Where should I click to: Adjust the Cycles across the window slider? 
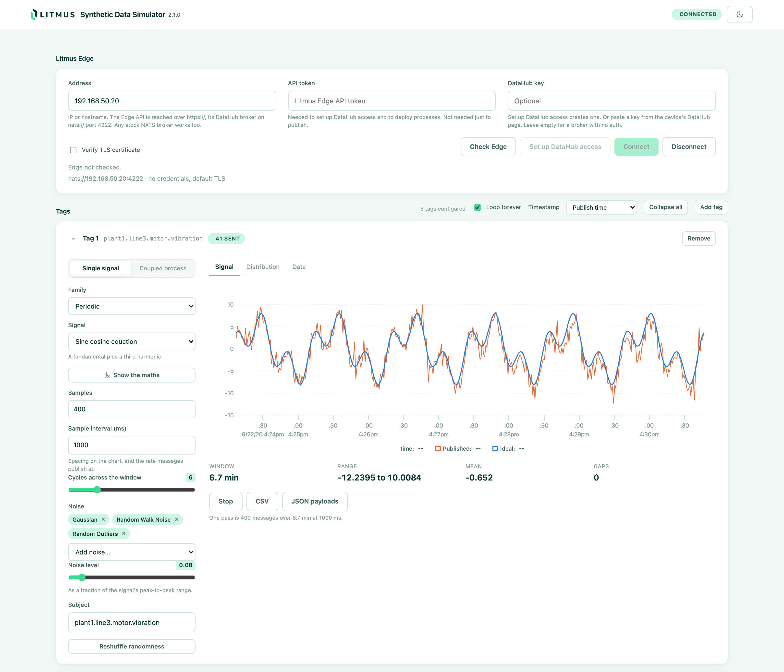[x=132, y=490]
